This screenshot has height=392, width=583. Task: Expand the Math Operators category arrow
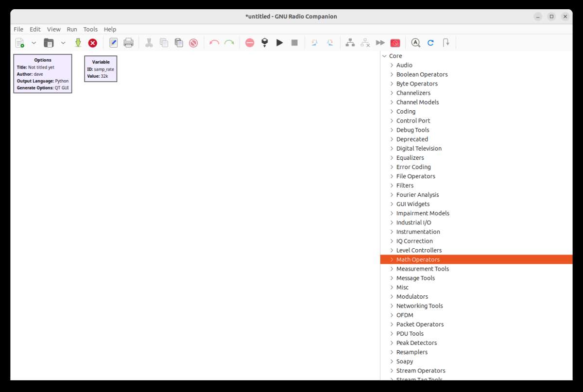click(392, 259)
